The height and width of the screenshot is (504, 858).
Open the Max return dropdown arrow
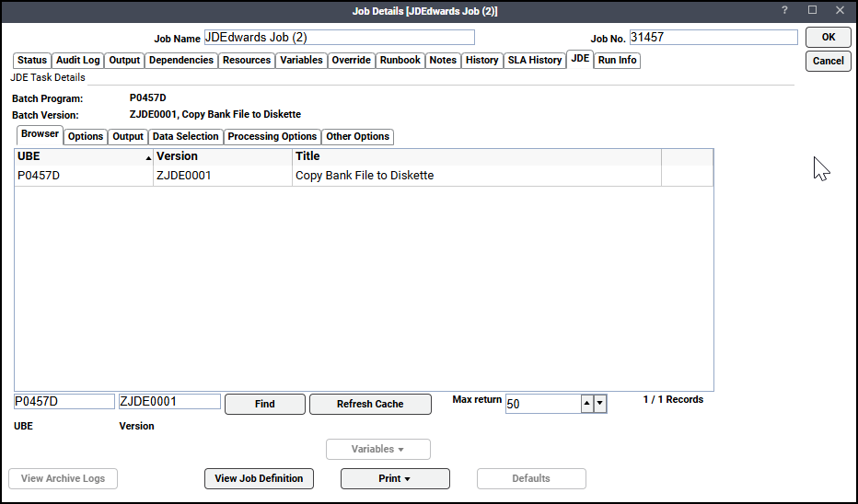[600, 404]
